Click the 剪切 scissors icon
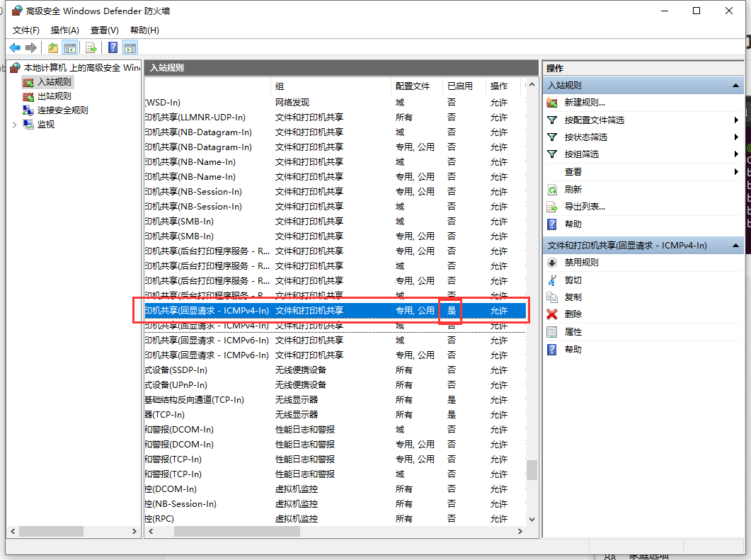 coord(552,280)
